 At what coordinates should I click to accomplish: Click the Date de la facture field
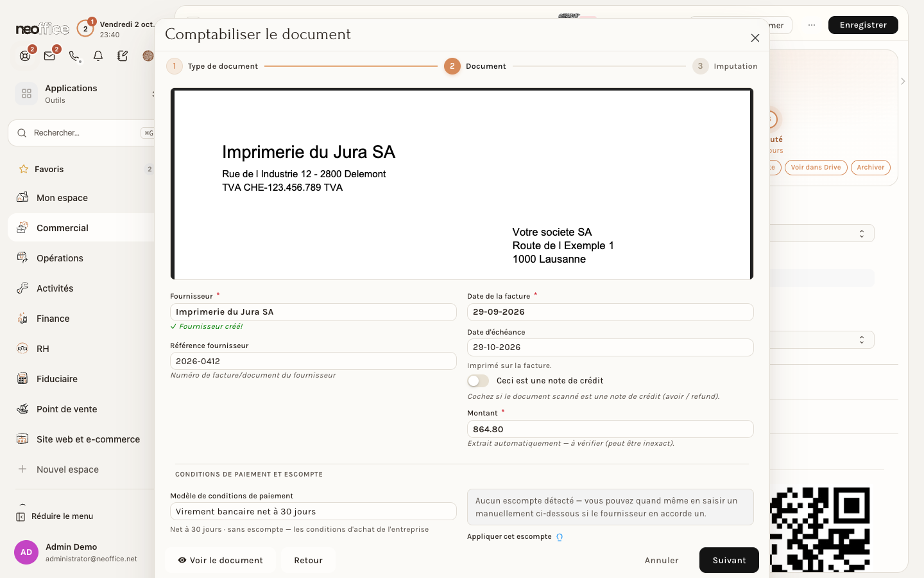[610, 312]
